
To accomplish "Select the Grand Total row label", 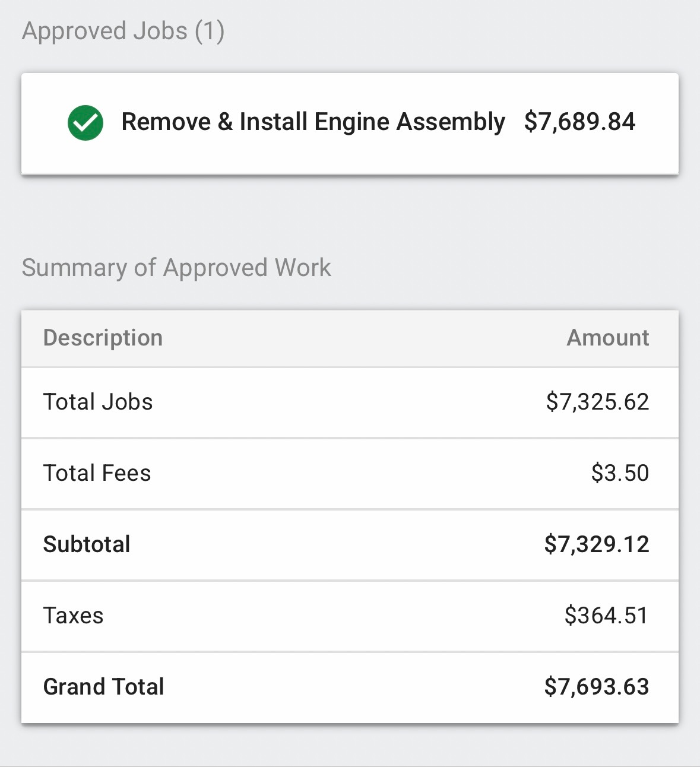I will point(104,687).
